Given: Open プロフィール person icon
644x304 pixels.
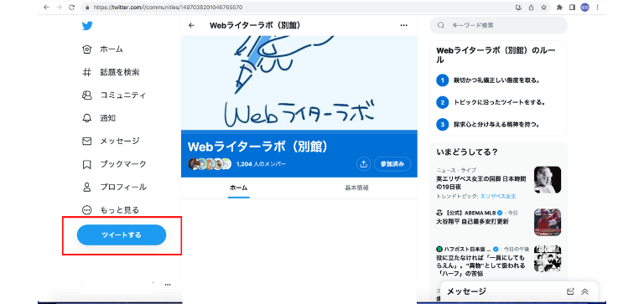Looking at the screenshot, I should [x=86, y=187].
